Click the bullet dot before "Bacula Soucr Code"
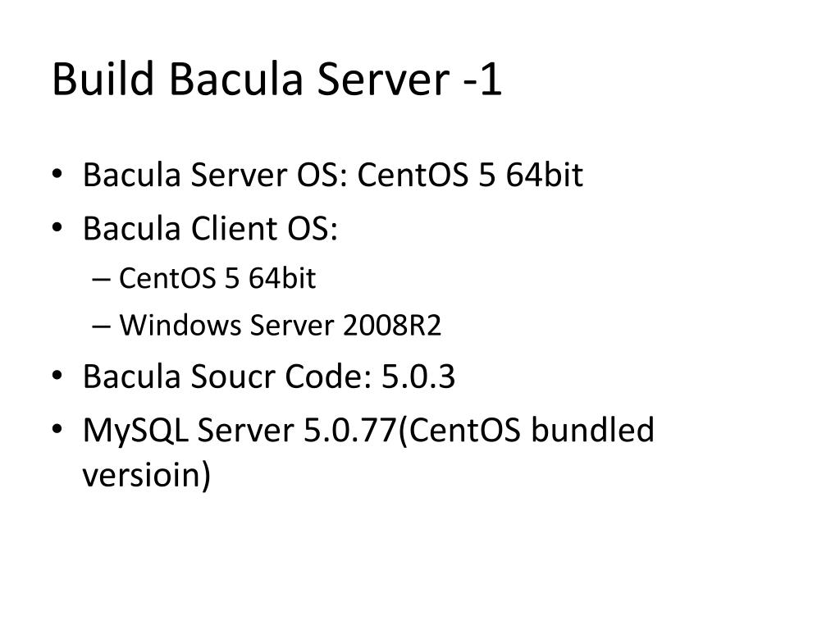840x630 pixels. 57,376
